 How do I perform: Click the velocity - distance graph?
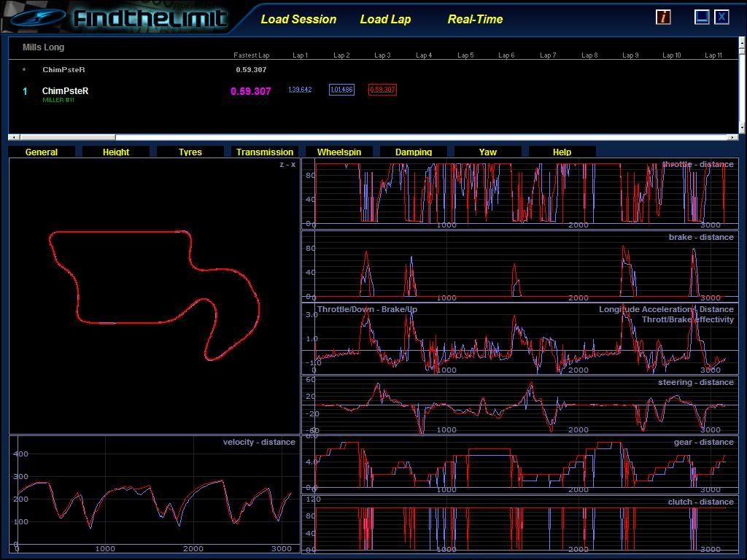[155, 494]
